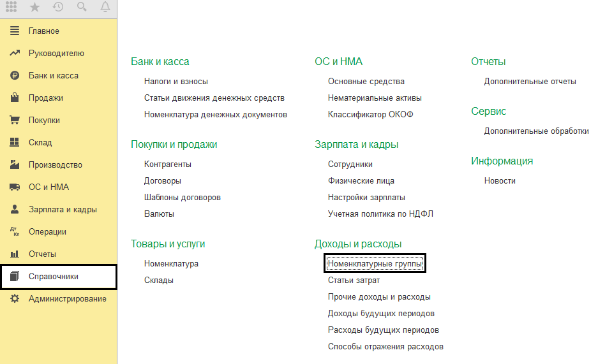Open Favorites star icon

(34, 7)
